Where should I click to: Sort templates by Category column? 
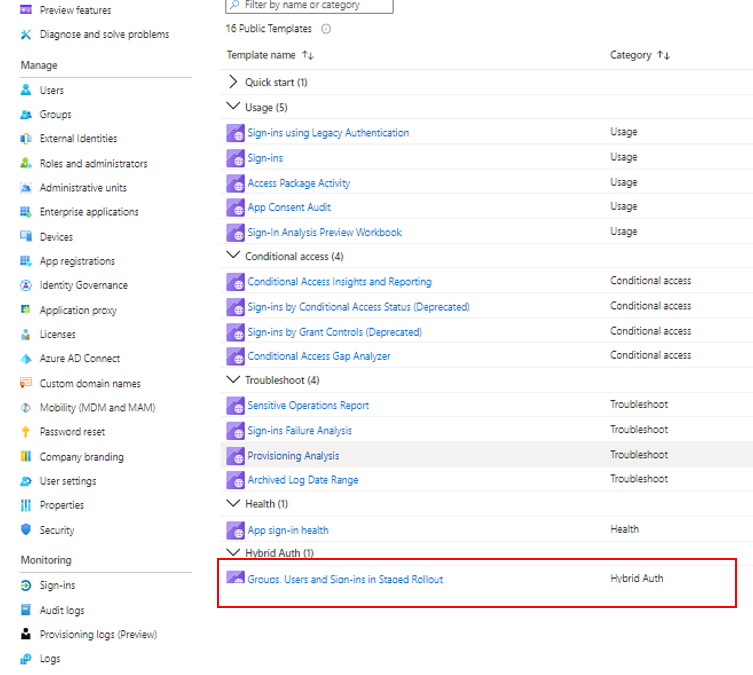[x=663, y=55]
